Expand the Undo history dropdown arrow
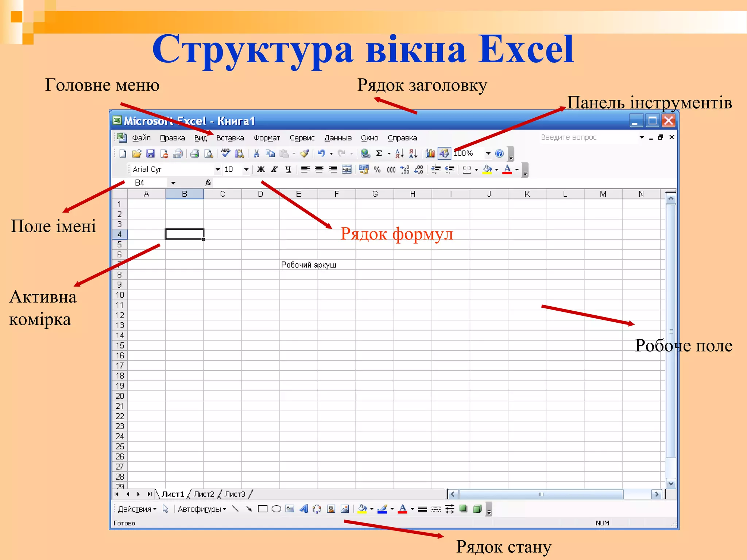This screenshot has width=747, height=560. [331, 153]
